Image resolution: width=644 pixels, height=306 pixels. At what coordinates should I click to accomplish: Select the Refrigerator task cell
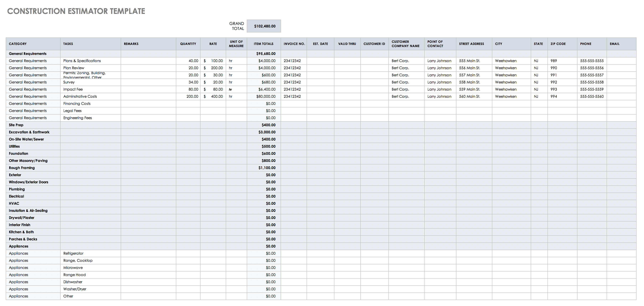tap(73, 253)
